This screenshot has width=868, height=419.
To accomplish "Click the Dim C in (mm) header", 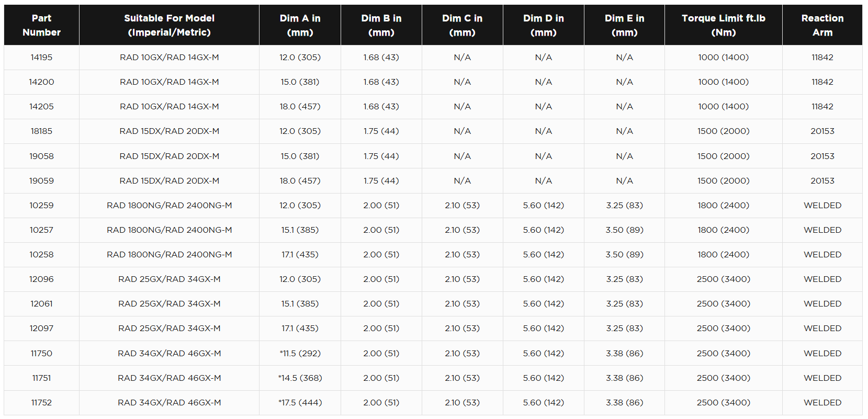I will [x=462, y=25].
